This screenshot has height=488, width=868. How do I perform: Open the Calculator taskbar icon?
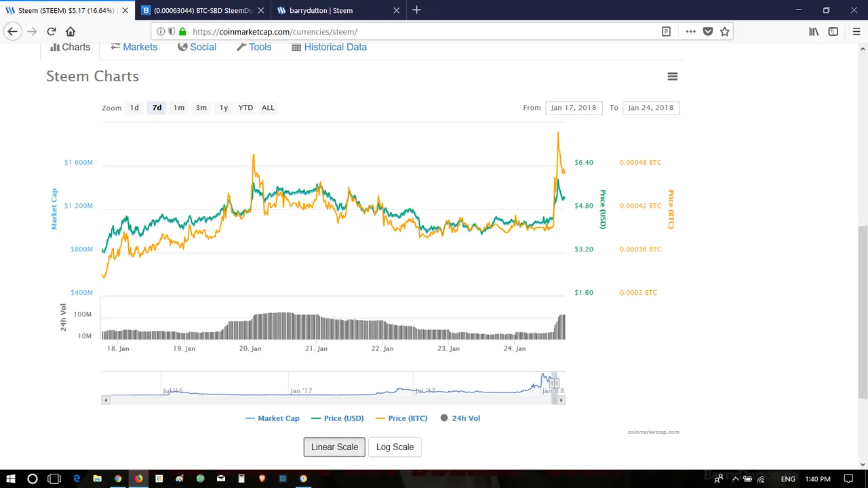(x=241, y=479)
